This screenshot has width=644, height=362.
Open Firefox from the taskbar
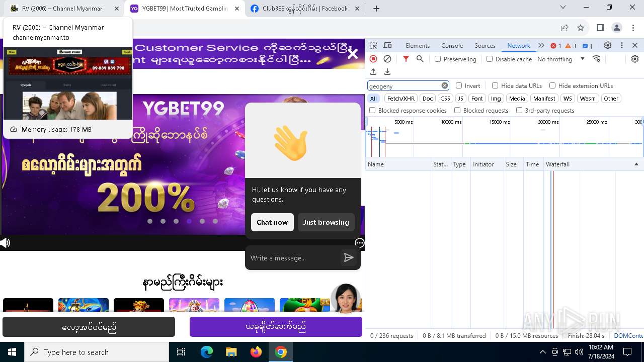[x=256, y=352]
